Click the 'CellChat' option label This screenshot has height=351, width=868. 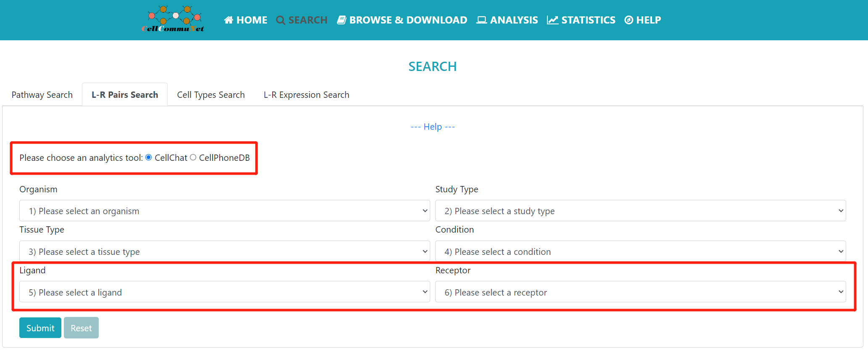tap(171, 158)
